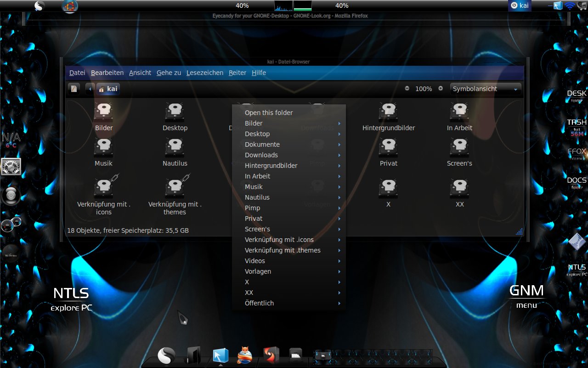Launch the white swirl app in the dock
The height and width of the screenshot is (368, 588).
pos(166,356)
